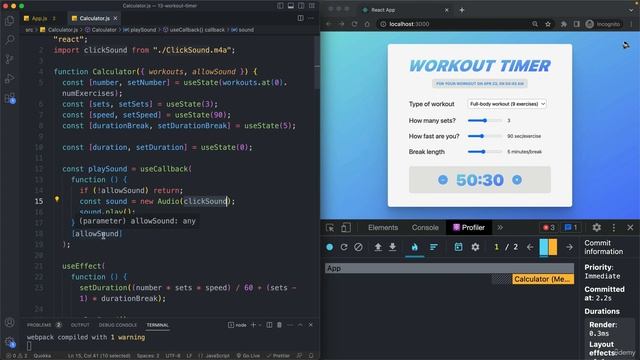Decrease timer with the minus button
The width and height of the screenshot is (640, 360).
(x=443, y=180)
